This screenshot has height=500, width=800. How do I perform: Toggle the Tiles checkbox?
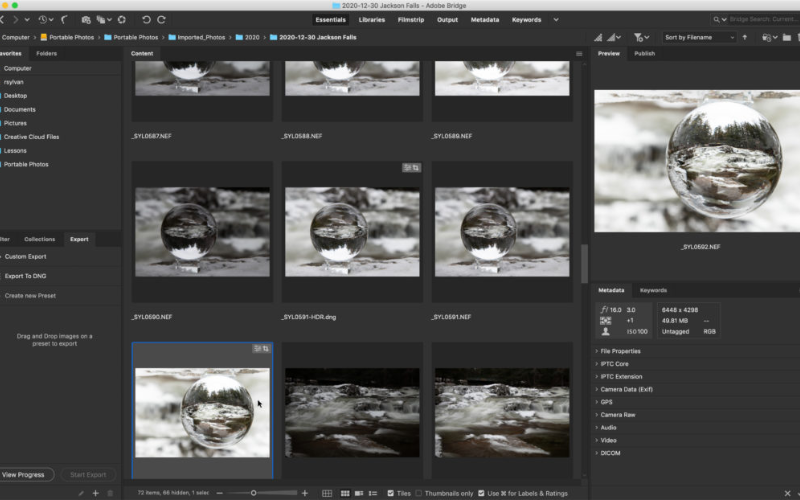(390, 493)
